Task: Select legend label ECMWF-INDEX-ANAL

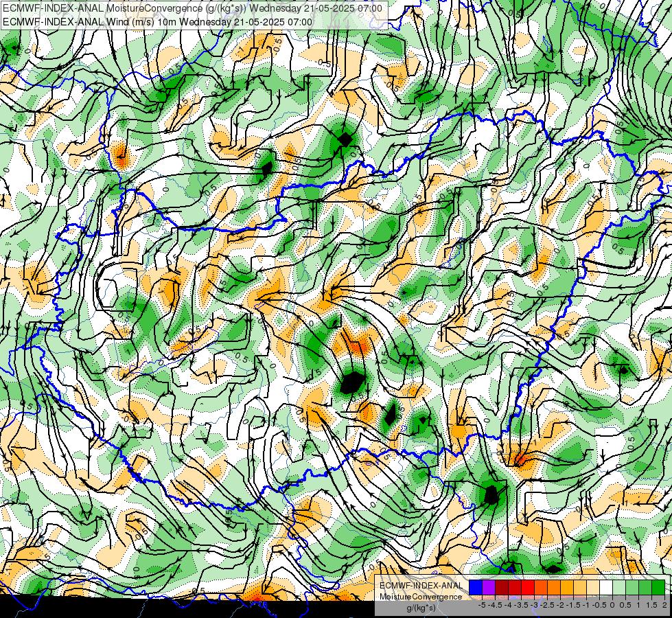Action: click(x=421, y=586)
